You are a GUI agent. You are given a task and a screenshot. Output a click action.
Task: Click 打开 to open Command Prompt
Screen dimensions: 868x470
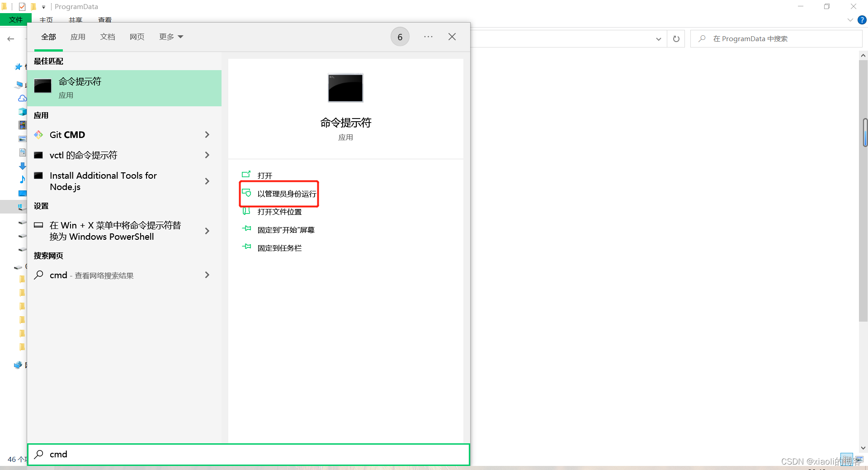tap(265, 176)
